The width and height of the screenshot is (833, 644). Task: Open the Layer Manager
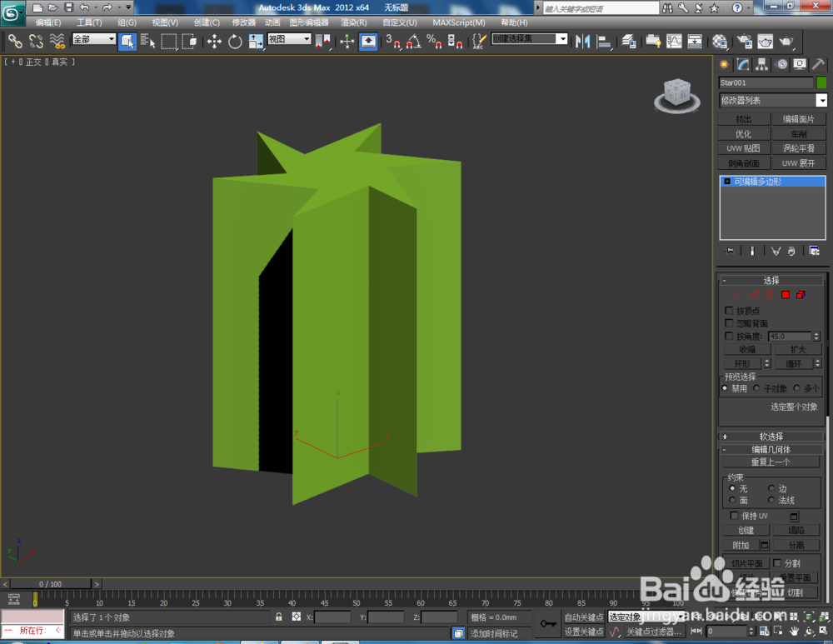pos(629,41)
